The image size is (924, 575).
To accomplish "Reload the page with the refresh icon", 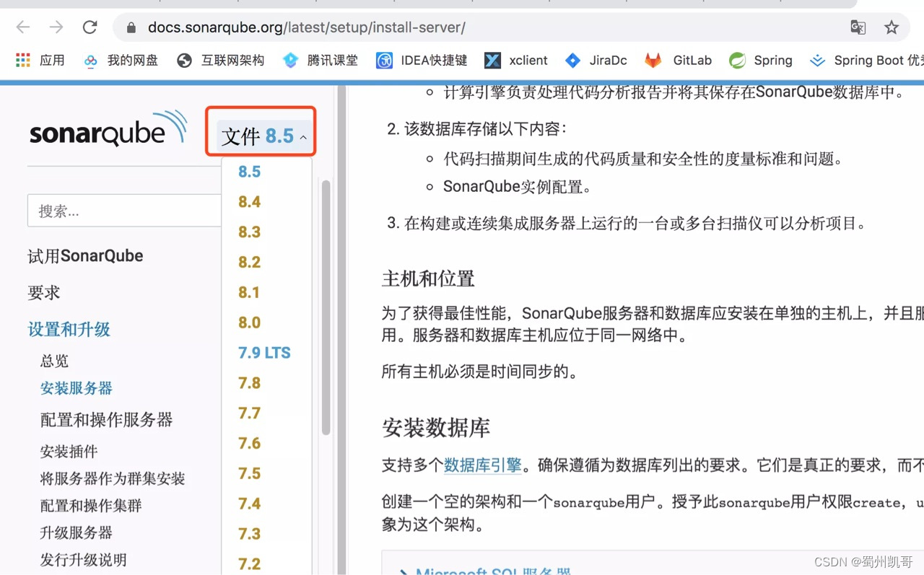I will point(90,27).
